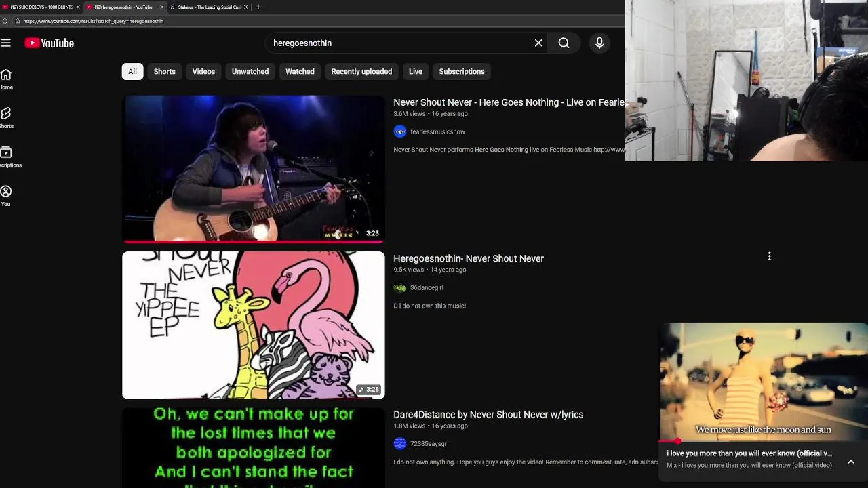
Task: Click fearlessmusicshow channel avatar
Action: [x=400, y=131]
